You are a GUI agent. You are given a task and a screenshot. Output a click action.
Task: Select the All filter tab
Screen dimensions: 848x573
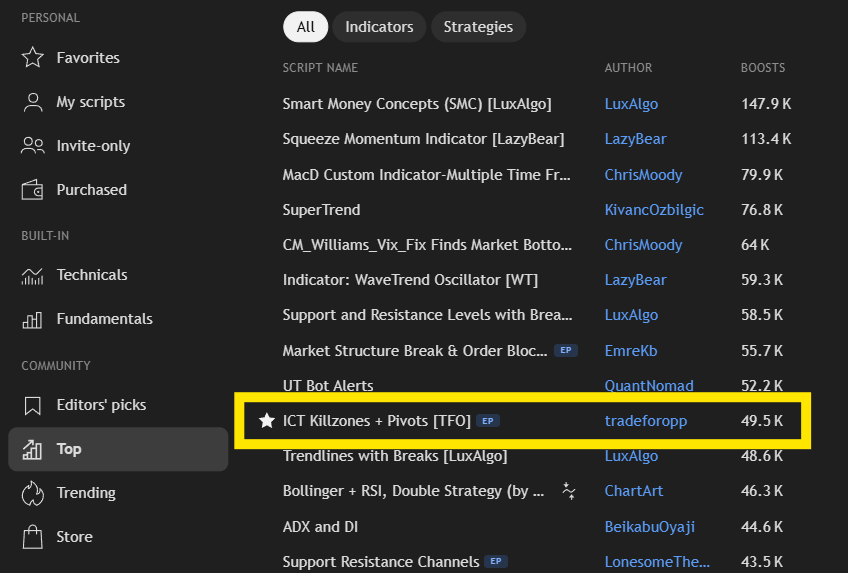coord(306,26)
